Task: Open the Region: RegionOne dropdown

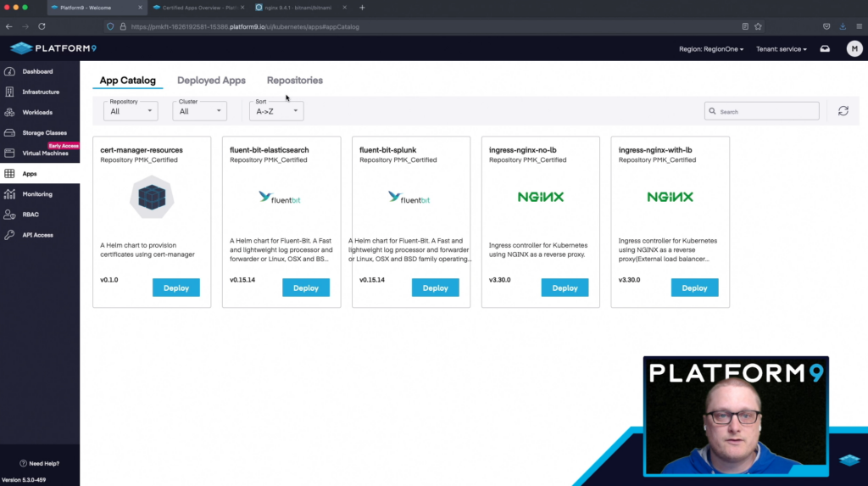Action: coord(711,48)
